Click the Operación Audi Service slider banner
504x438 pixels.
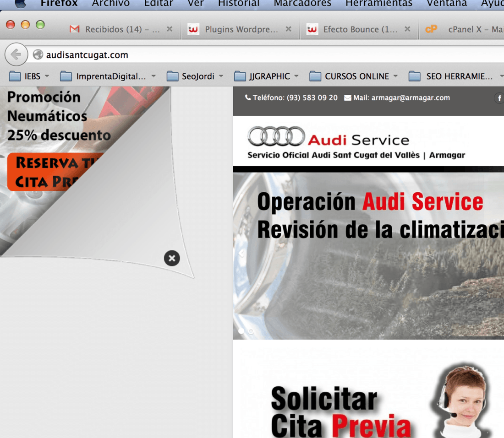coord(368,255)
